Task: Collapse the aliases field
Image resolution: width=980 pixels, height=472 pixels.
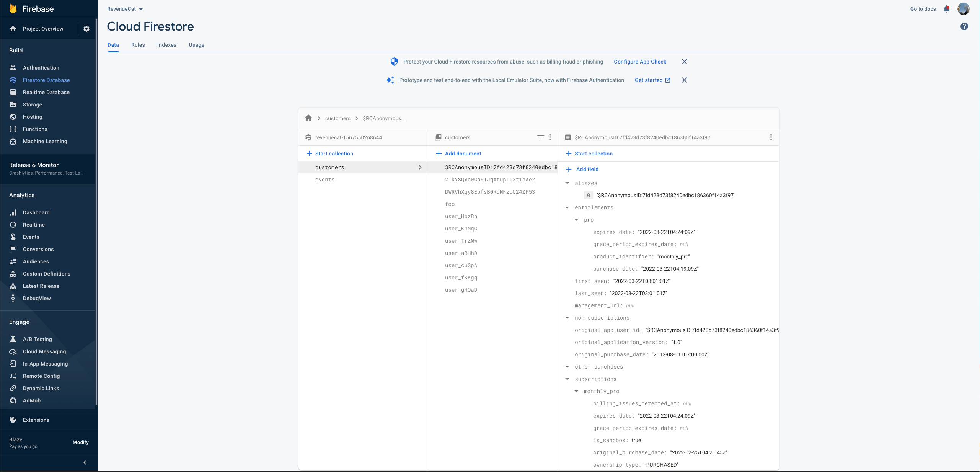Action: click(x=567, y=183)
